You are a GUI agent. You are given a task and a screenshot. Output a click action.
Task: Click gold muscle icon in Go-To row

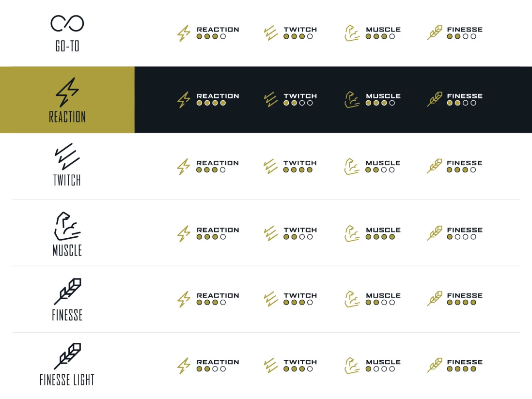click(352, 33)
